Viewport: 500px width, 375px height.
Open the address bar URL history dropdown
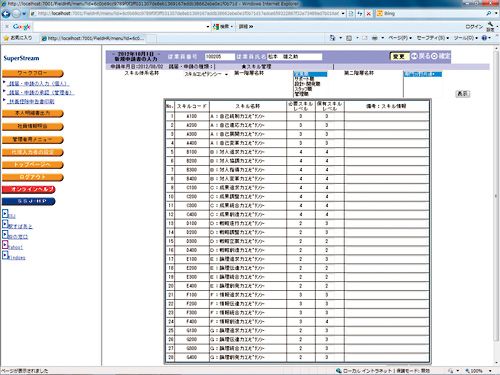pyautogui.click(x=343, y=14)
